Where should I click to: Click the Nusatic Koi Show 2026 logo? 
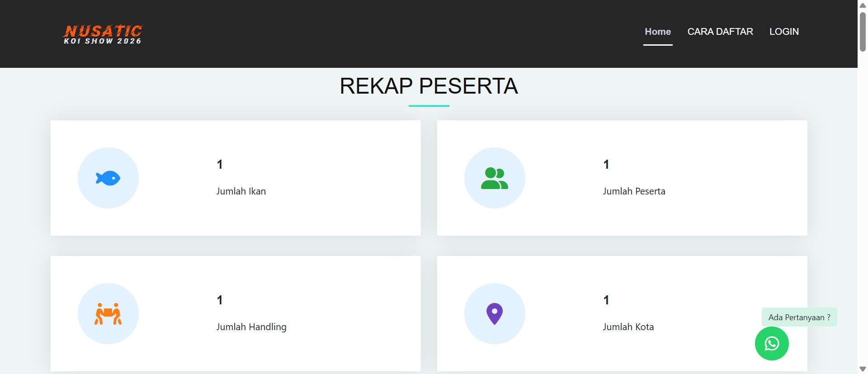tap(103, 34)
